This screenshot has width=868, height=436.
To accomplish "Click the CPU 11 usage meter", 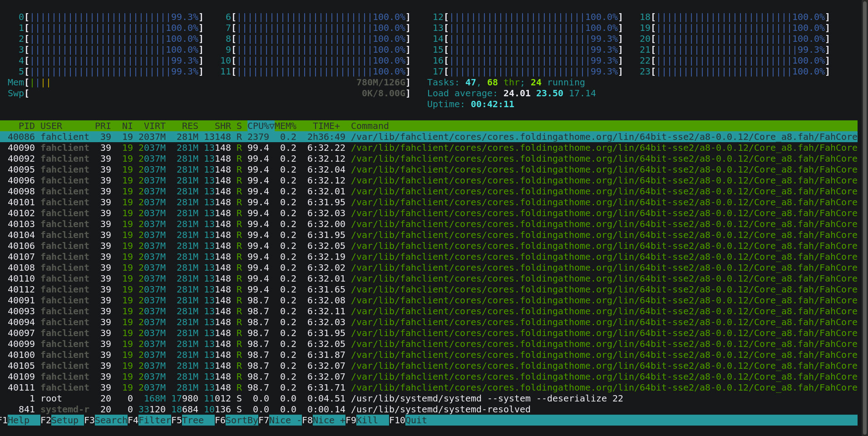I will 315,71.
